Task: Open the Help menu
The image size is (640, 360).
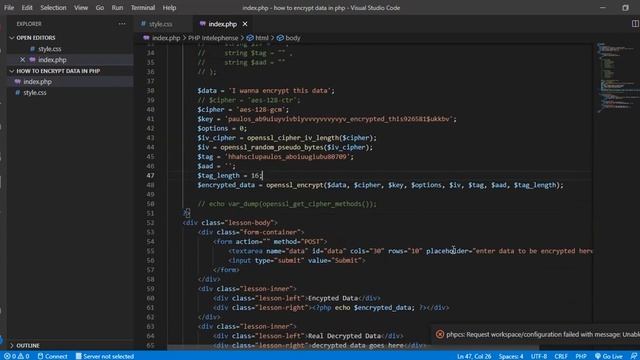Action: pyautogui.click(x=169, y=8)
